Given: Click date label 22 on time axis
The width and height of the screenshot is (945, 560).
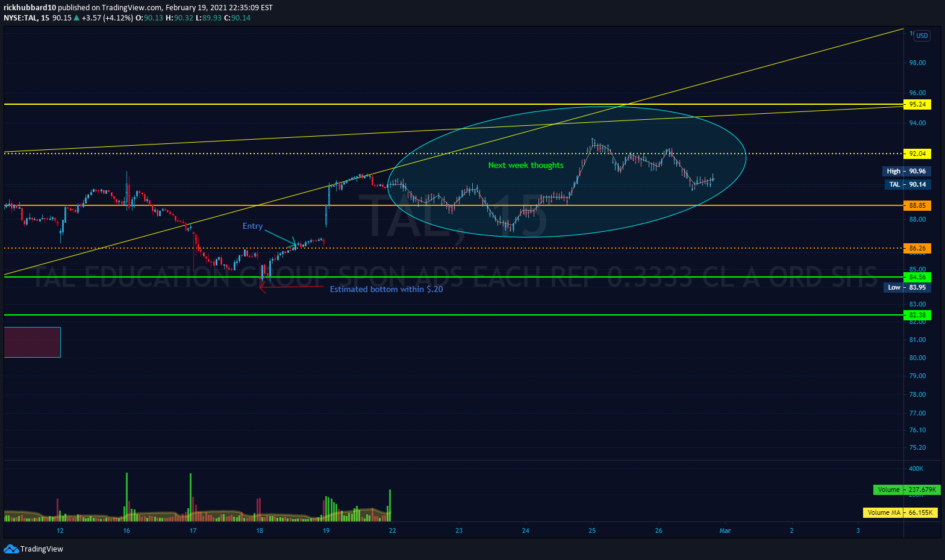Looking at the screenshot, I should pyautogui.click(x=393, y=530).
